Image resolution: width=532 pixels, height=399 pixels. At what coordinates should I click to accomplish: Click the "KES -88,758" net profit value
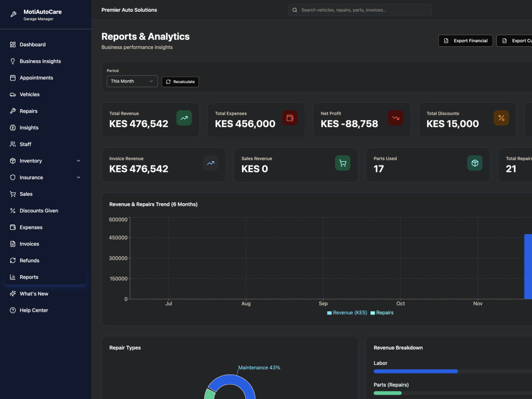tap(349, 124)
